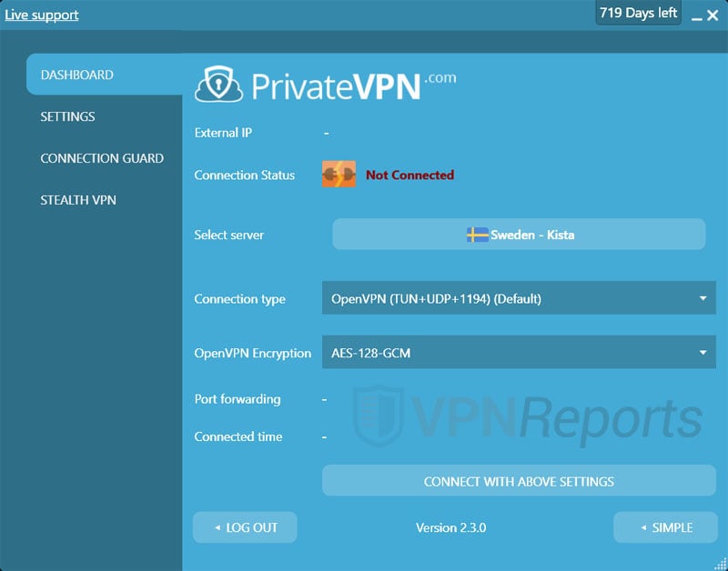728x571 pixels.
Task: Open the Sweden - Kista server selector
Action: 519,235
